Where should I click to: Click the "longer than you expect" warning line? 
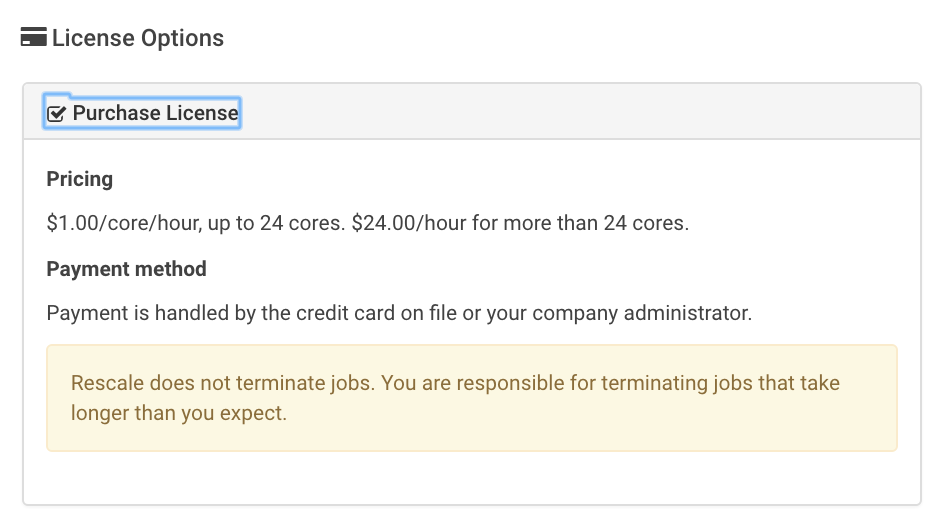179,413
